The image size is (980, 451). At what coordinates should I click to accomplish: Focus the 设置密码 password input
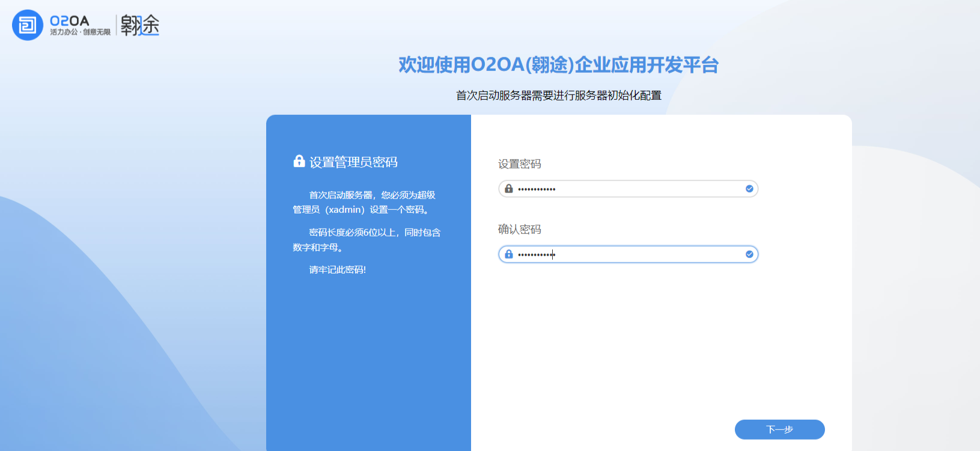pos(628,189)
